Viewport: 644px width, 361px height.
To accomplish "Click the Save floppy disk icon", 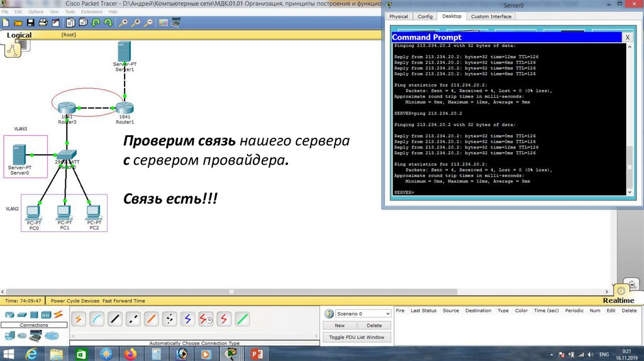I will pyautogui.click(x=30, y=23).
